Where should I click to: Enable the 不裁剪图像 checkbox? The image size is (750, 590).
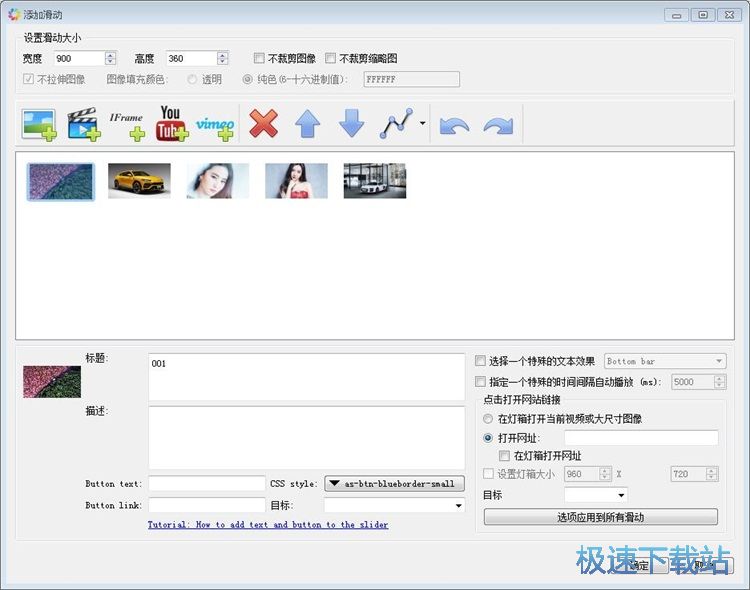click(260, 59)
